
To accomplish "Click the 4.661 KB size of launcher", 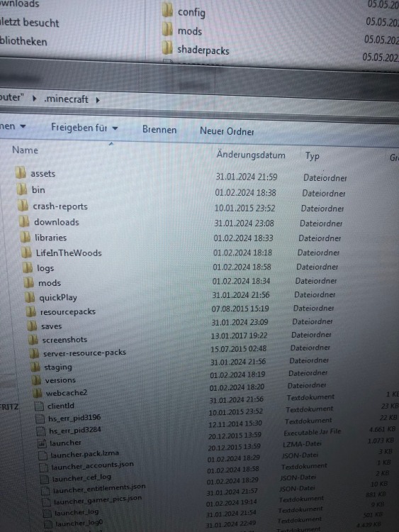I will pos(382,430).
